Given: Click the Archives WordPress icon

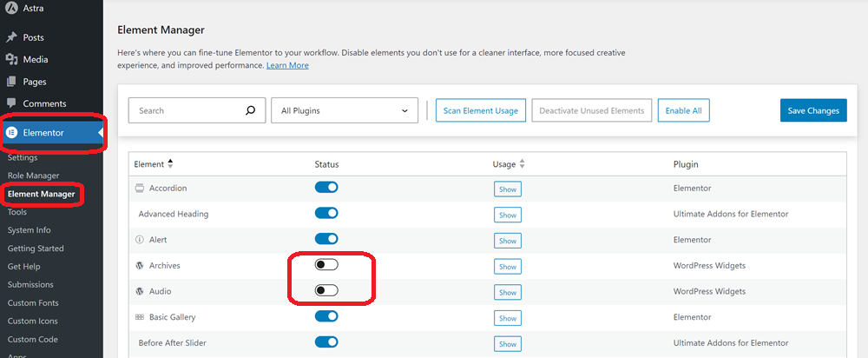Looking at the screenshot, I should tap(140, 265).
